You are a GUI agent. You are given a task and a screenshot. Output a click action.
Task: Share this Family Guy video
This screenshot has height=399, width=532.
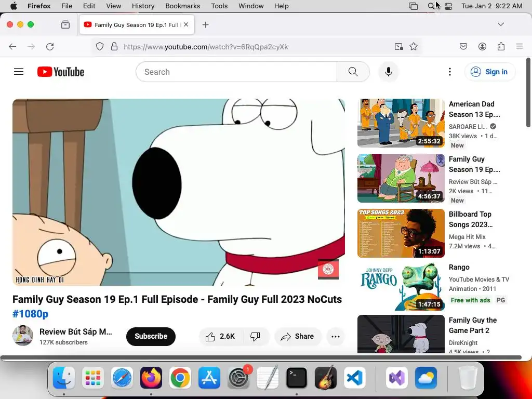pos(297,336)
